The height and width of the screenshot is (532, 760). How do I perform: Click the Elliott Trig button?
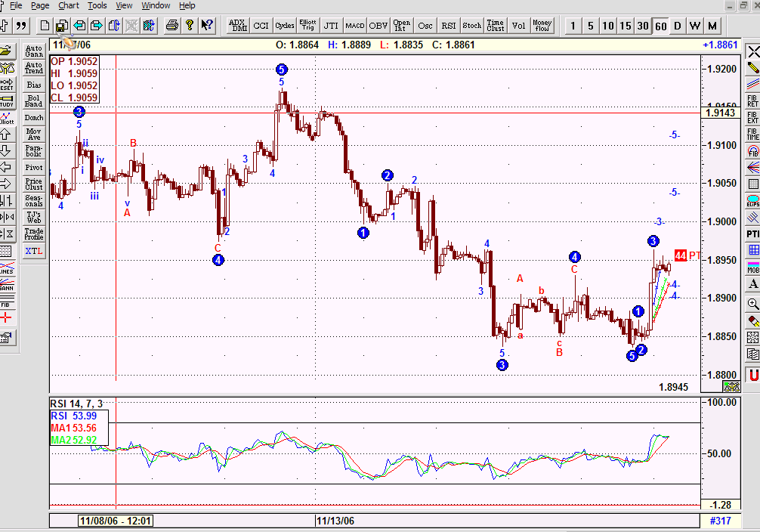click(x=307, y=26)
